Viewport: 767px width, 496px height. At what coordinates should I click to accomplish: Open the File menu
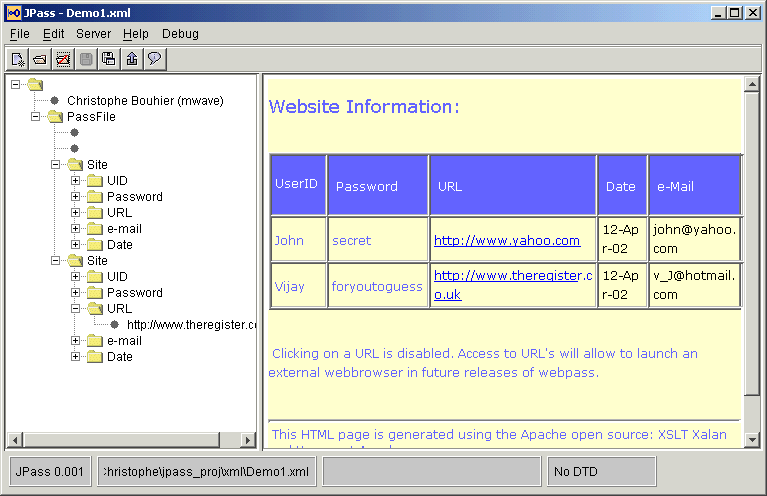20,34
